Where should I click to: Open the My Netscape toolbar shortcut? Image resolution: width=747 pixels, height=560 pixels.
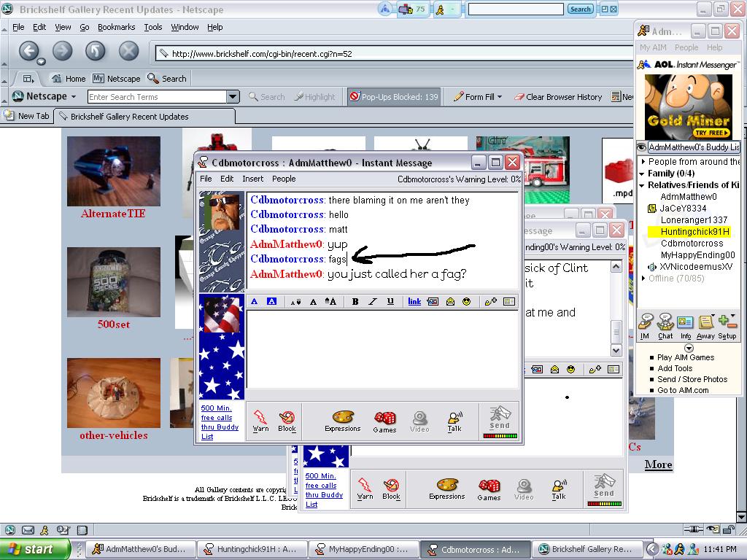[x=117, y=79]
